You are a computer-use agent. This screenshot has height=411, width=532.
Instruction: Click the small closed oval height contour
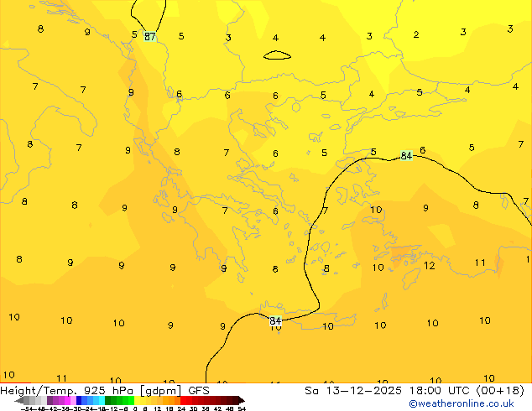pos(277,55)
